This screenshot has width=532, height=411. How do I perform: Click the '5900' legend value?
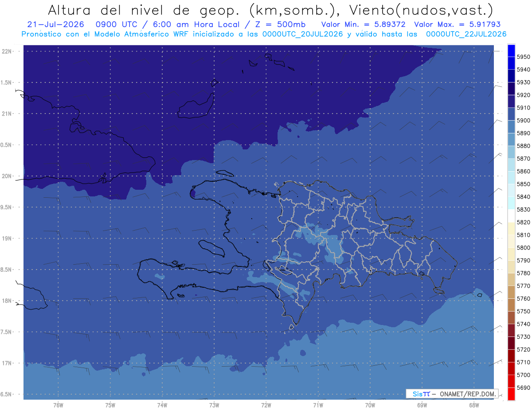tap(523, 120)
